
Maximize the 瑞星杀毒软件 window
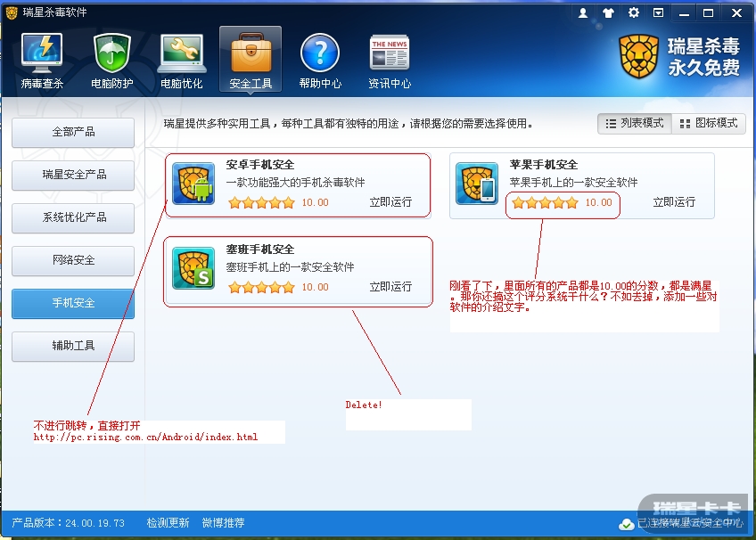tap(708, 13)
